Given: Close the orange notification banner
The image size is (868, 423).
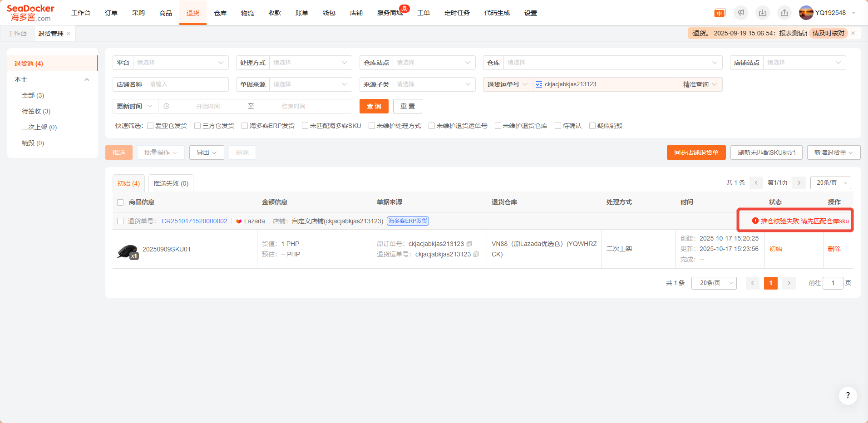Looking at the screenshot, I should tap(853, 33).
